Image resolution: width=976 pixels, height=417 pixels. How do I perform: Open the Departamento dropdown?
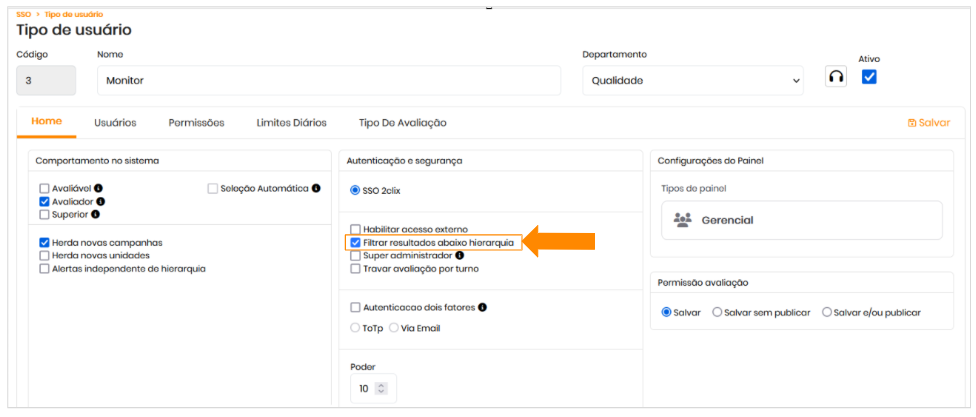coord(694,80)
